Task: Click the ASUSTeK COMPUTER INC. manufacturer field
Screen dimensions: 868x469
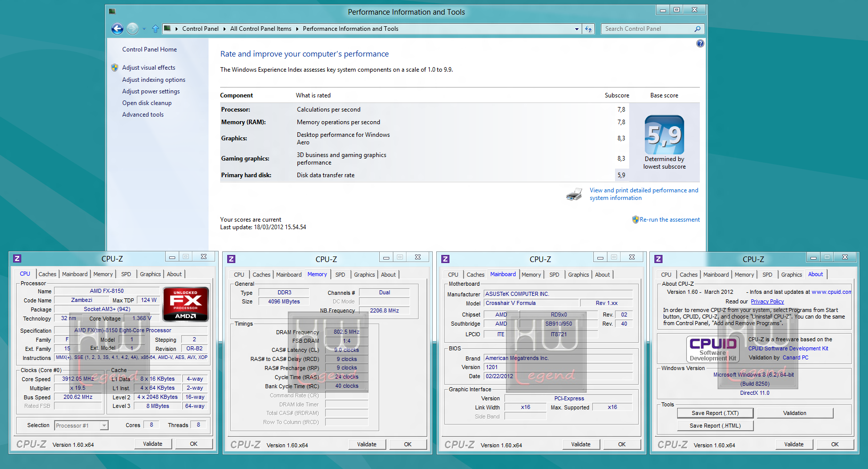Action: click(x=558, y=294)
